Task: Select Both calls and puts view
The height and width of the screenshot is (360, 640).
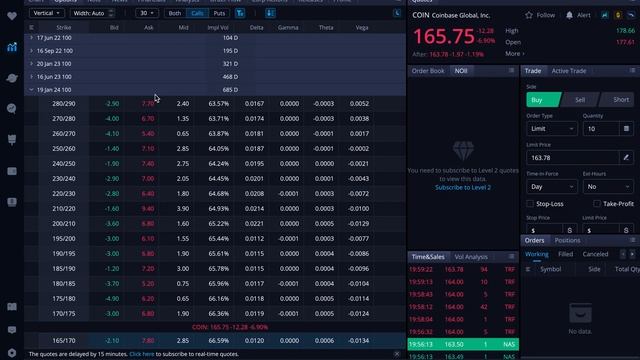Action: [175, 13]
